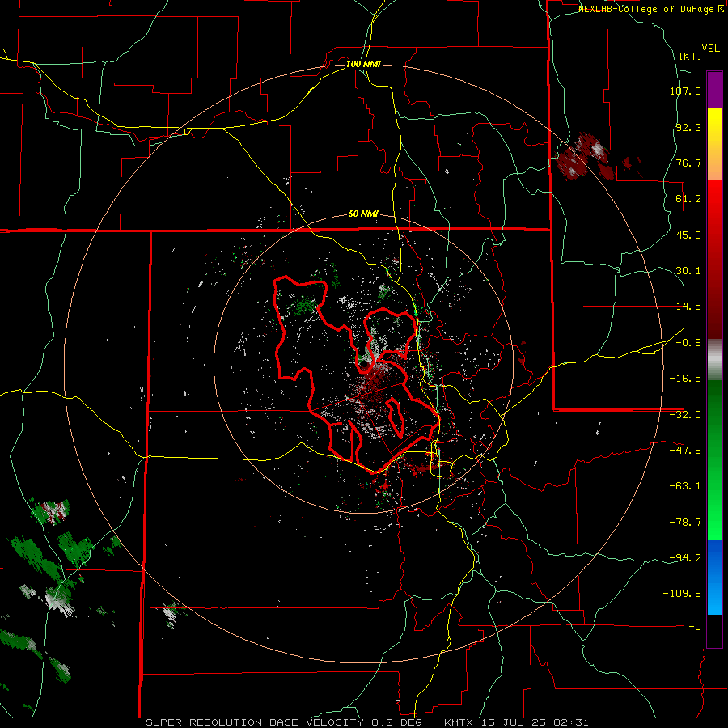Select the -0.9 knot scale value
Screen dimensions: 728x728
[x=688, y=343]
